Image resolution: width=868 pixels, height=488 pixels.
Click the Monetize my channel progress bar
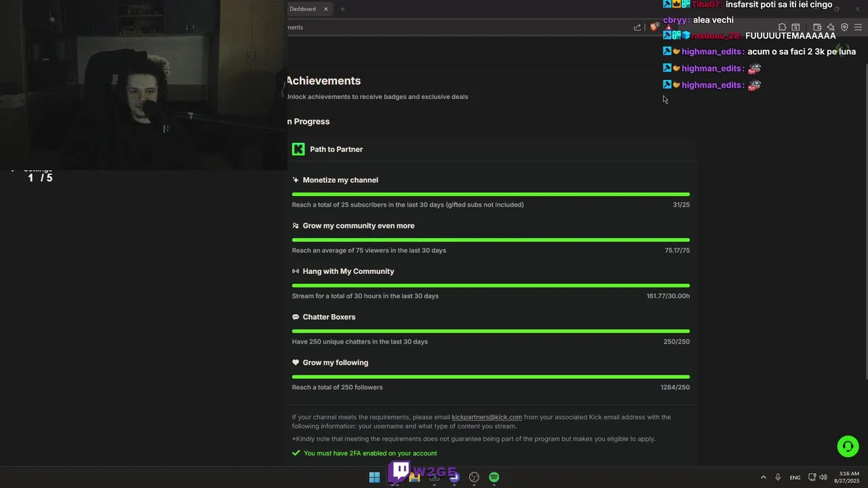click(x=491, y=195)
